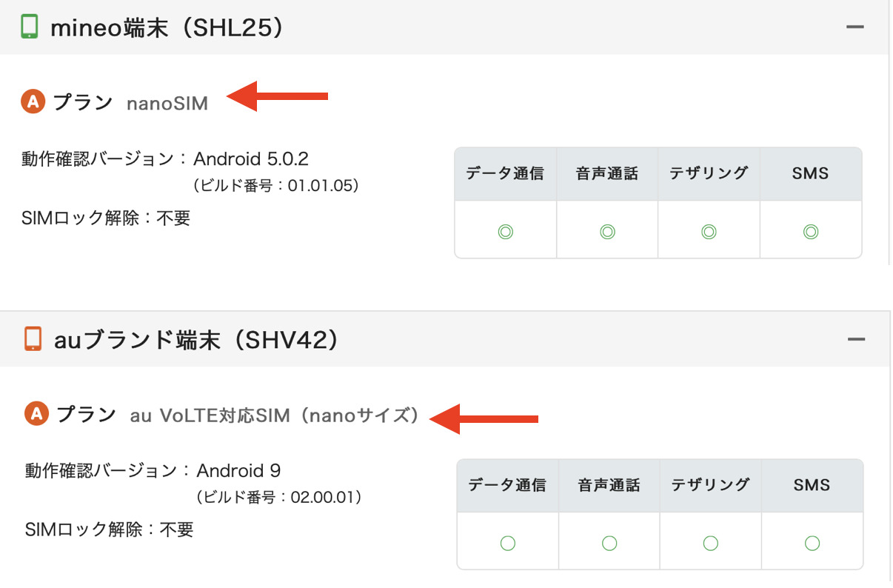Click SHV42 SMS circle mark

[812, 544]
